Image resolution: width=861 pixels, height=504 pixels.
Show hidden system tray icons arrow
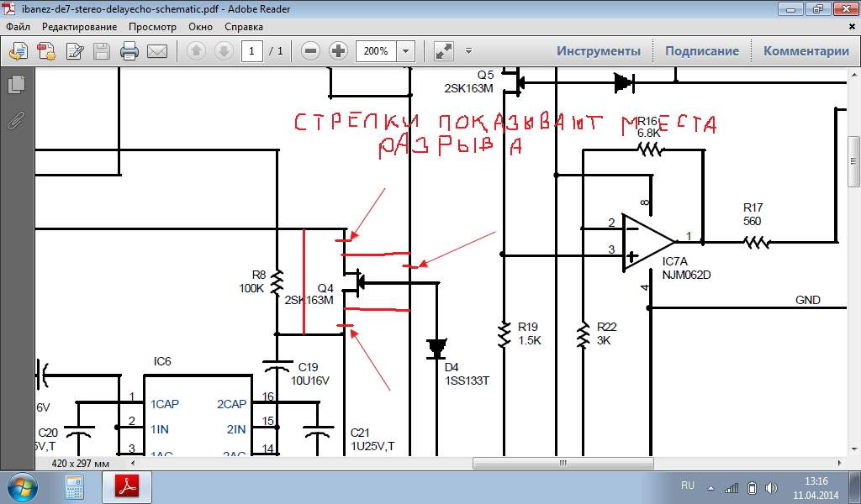coord(712,486)
